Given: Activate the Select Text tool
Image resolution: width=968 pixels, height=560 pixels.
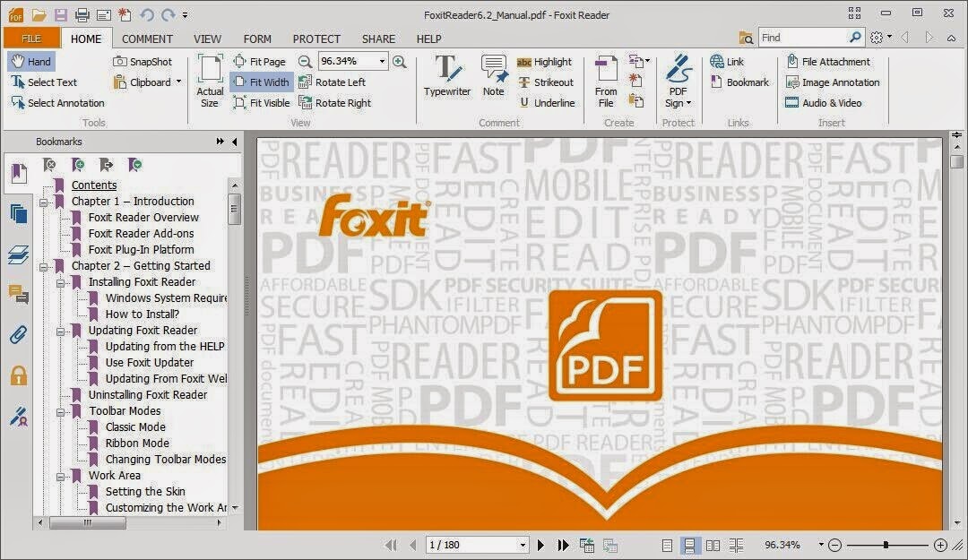Looking at the screenshot, I should [x=44, y=82].
